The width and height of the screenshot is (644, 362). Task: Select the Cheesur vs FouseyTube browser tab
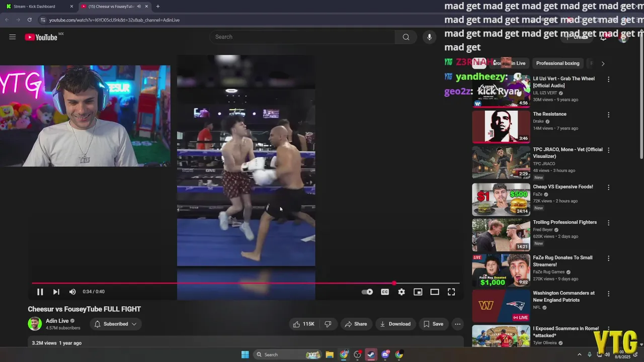(111, 7)
